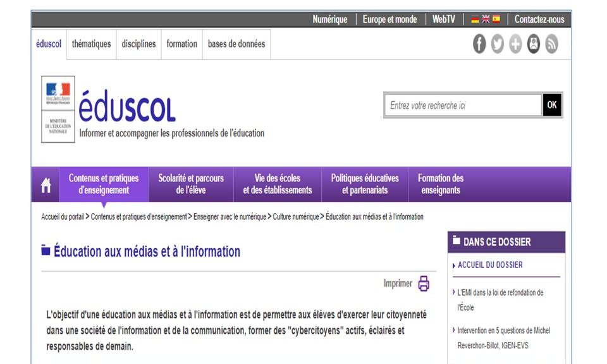The image size is (607, 364).
Task: Click the Ministère de l'Éducation nationale emblem
Action: pyautogui.click(x=58, y=109)
